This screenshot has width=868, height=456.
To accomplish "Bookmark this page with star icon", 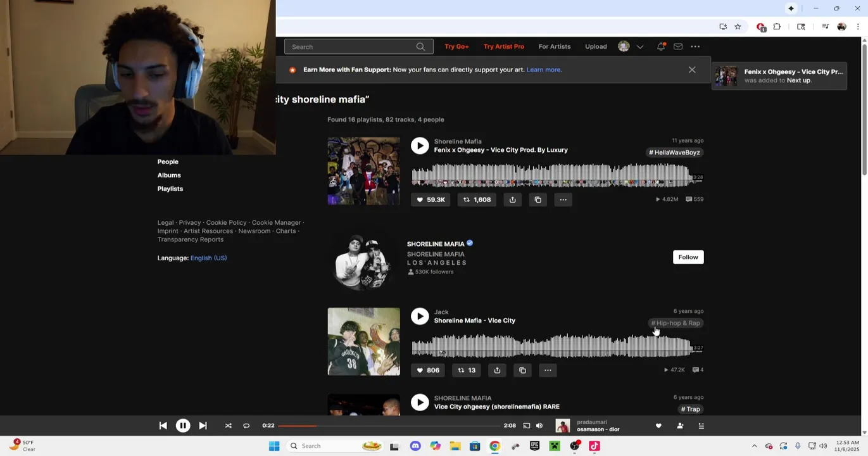I will (738, 27).
